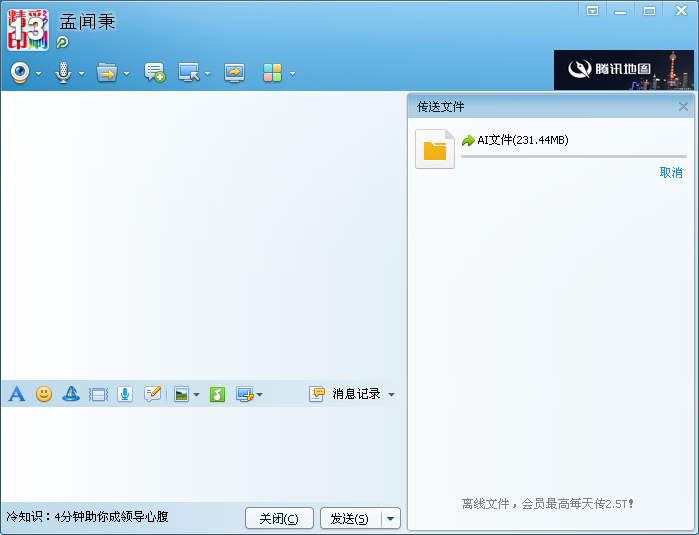The height and width of the screenshot is (535, 699).
Task: Open 消息记录 message history
Action: [x=345, y=394]
